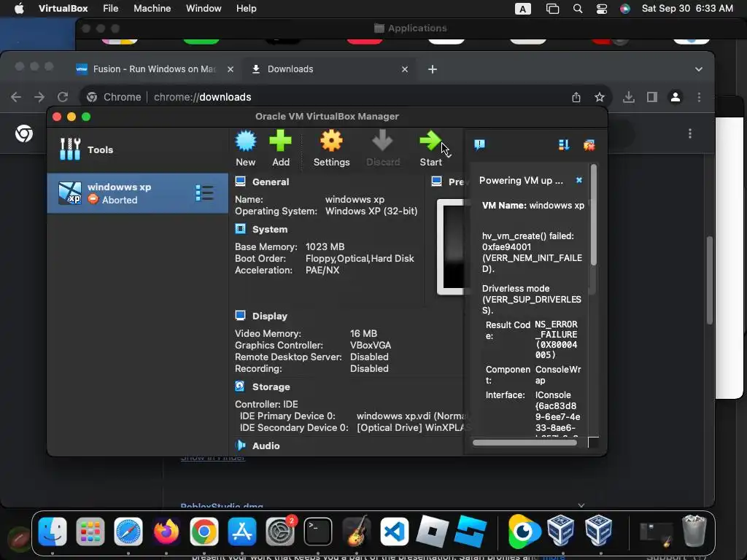The width and height of the screenshot is (747, 560).
Task: Open the VirtualBox menu in menu bar
Action: pyautogui.click(x=63, y=9)
